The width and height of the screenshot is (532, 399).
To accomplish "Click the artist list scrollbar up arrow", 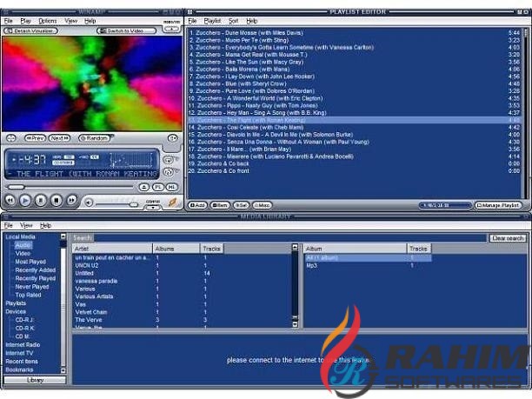I will coord(295,248).
